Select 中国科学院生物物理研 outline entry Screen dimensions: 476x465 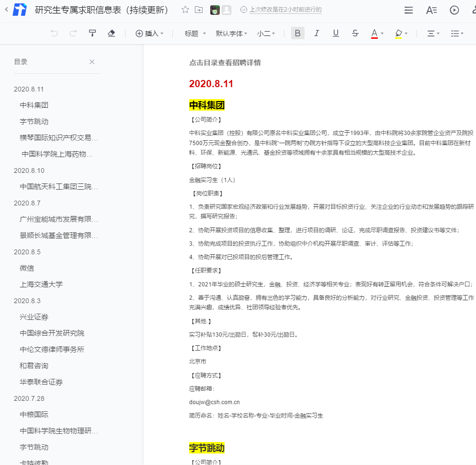coord(59,431)
